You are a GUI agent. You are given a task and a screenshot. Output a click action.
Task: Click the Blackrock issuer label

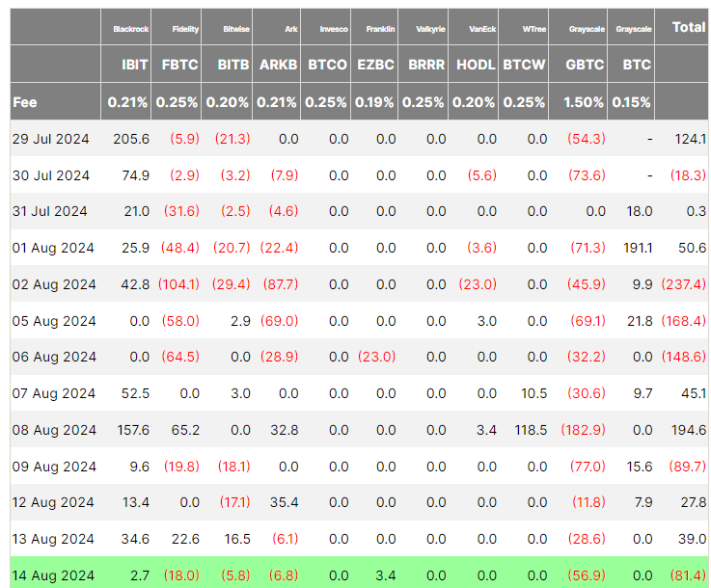(x=129, y=29)
